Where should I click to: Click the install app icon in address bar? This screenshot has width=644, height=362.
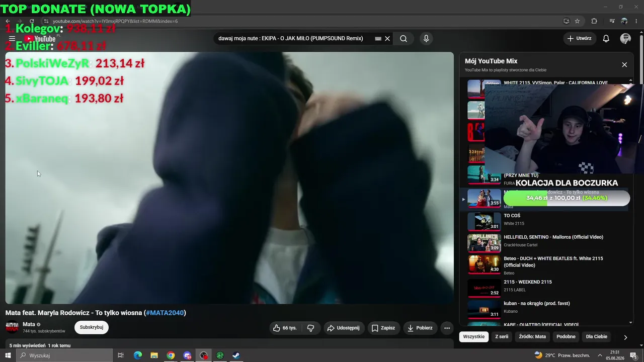pos(566,21)
